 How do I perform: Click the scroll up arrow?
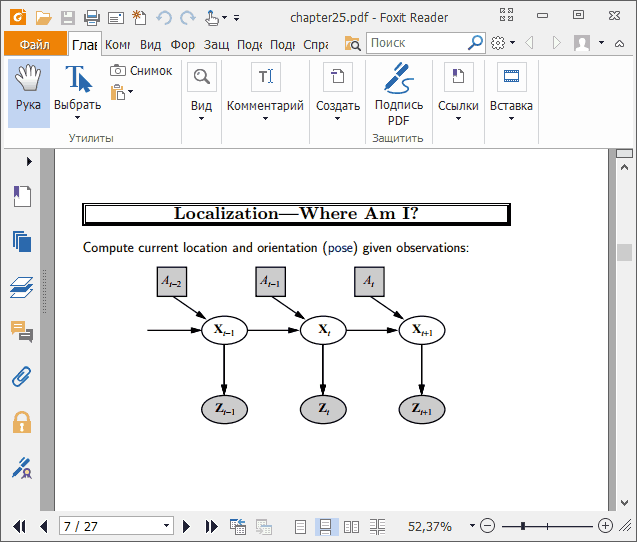624,167
